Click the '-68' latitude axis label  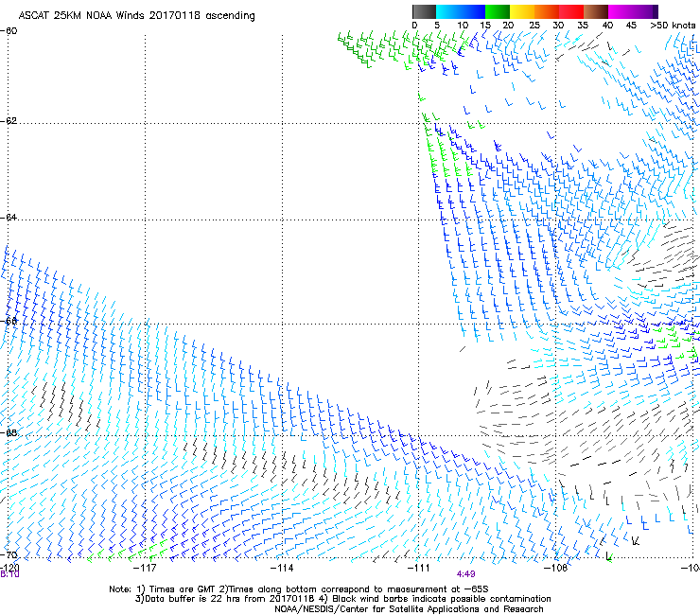[9, 432]
